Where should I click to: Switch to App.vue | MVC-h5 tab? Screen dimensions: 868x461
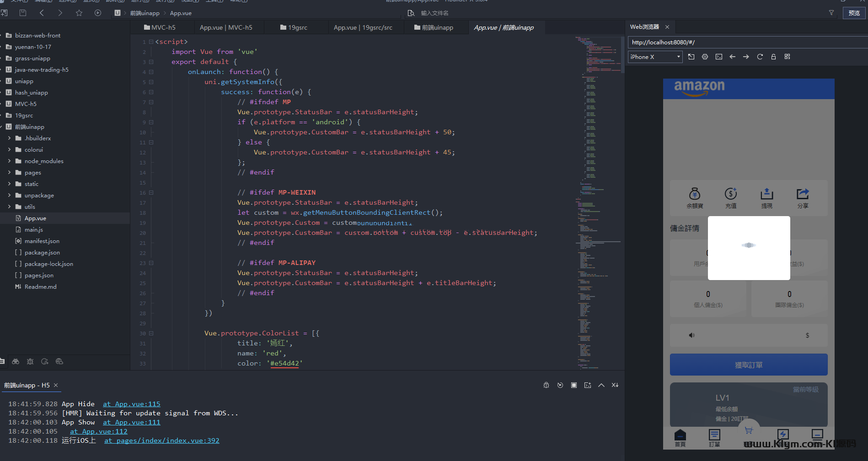226,27
